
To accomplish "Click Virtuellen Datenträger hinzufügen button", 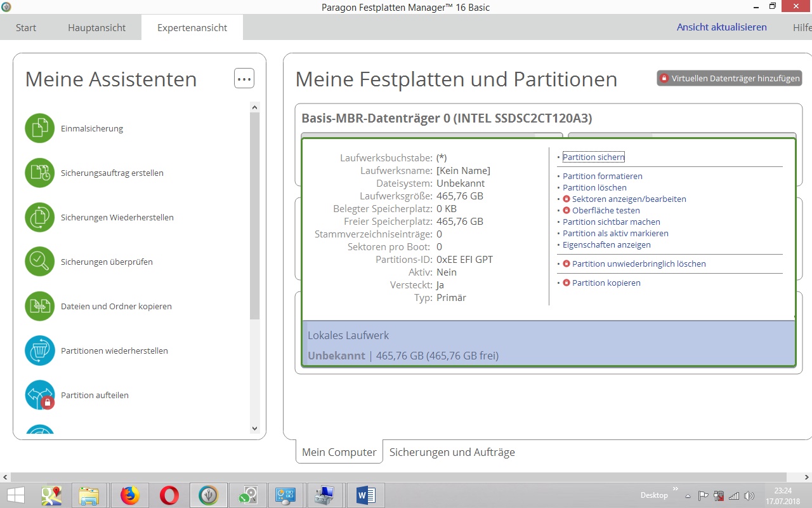I will (x=730, y=78).
